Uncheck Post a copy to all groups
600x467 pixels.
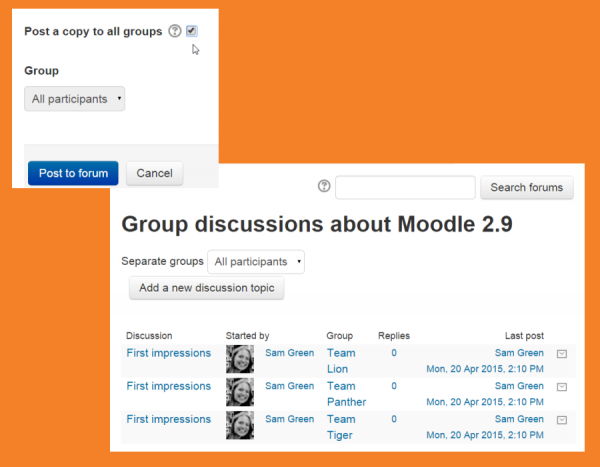point(191,31)
